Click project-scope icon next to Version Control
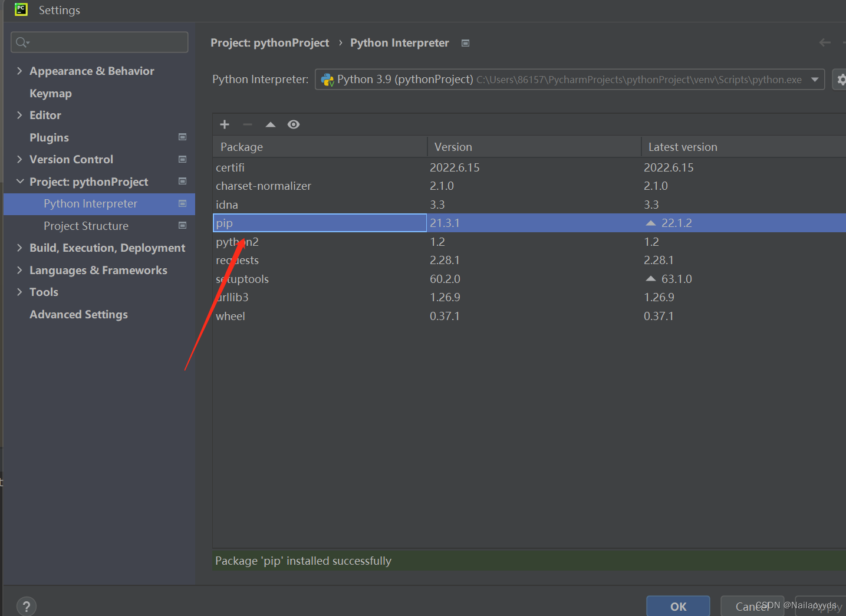 click(x=183, y=159)
